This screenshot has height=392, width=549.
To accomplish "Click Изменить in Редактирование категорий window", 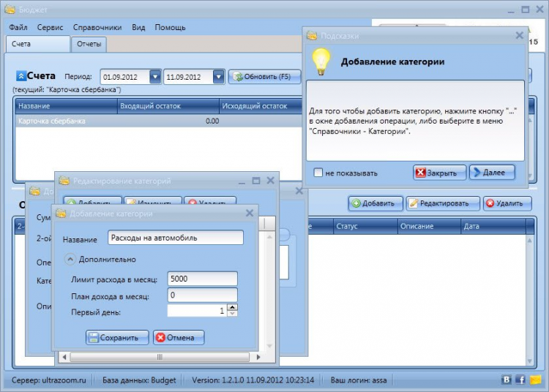I will tap(154, 201).
